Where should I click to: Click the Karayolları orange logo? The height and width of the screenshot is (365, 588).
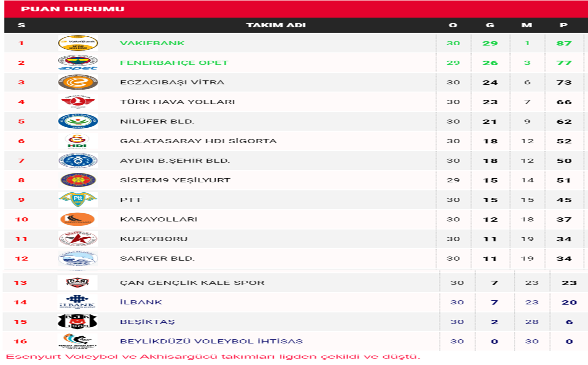tap(77, 219)
